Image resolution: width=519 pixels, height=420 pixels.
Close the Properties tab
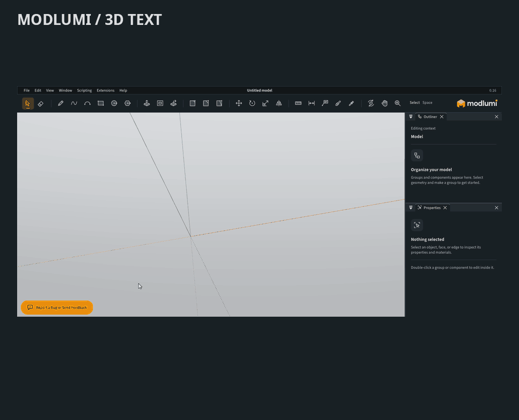coord(445,208)
